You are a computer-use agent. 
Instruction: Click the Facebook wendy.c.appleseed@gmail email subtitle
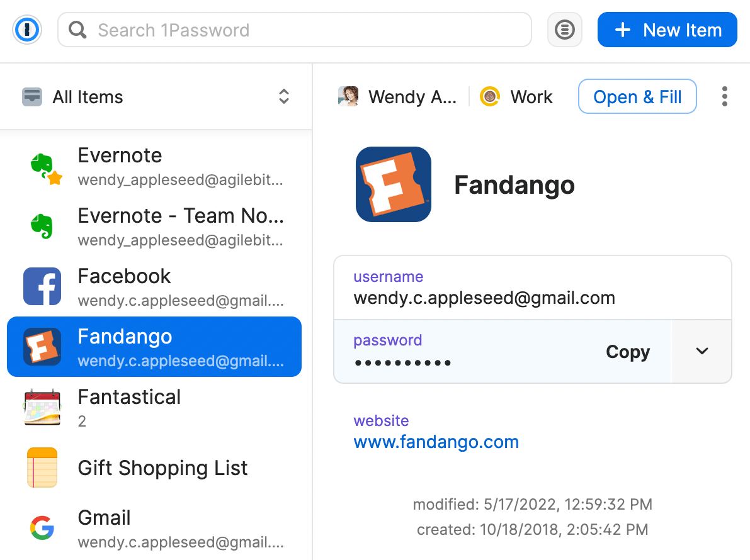point(181,301)
